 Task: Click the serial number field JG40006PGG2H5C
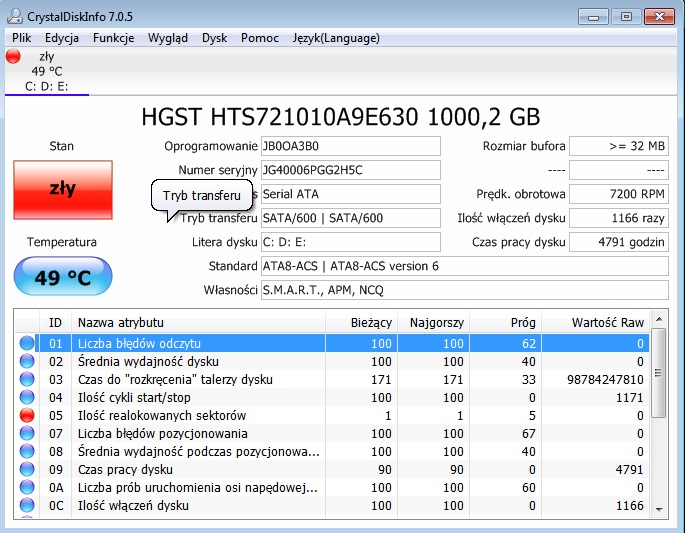point(351,170)
